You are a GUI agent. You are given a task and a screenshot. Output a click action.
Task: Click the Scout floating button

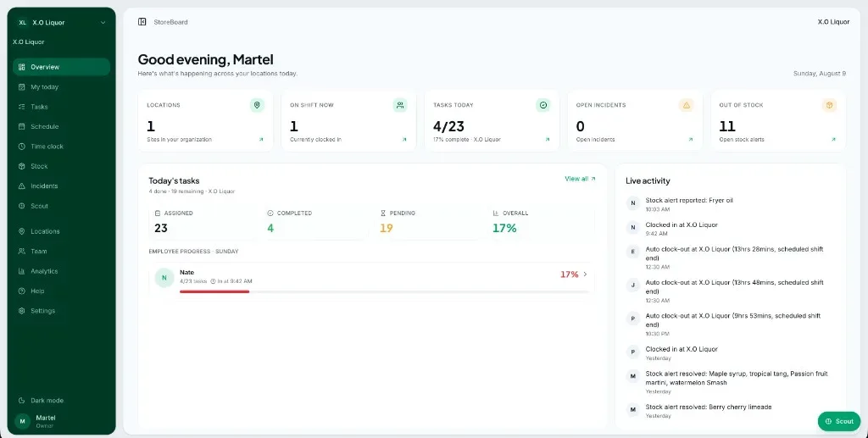coord(839,421)
